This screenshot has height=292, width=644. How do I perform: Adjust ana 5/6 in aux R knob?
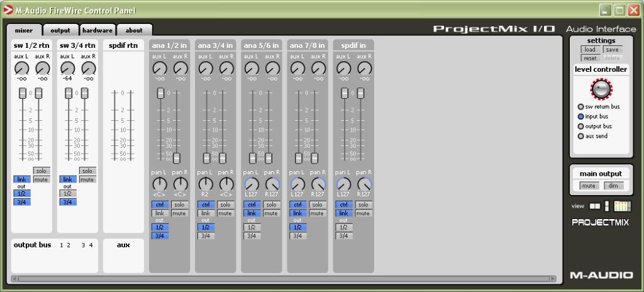click(272, 68)
